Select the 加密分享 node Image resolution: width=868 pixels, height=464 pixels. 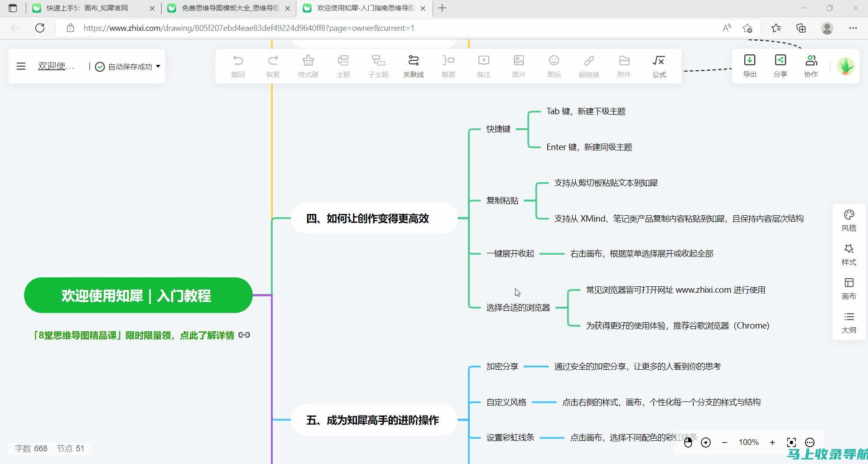[502, 367]
